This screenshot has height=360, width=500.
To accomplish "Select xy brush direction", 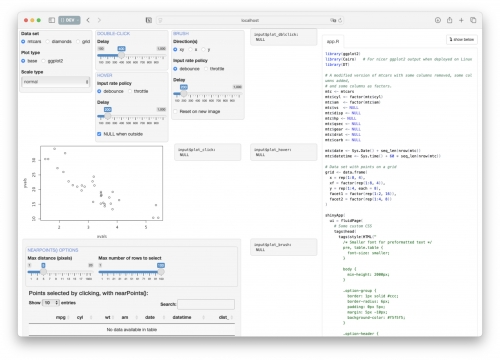I will coord(175,50).
